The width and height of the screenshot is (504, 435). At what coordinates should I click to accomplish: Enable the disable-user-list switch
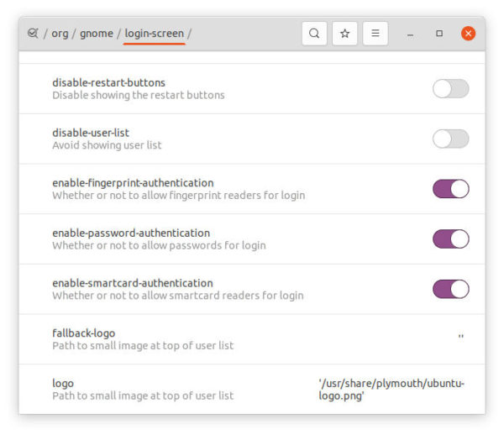pos(450,139)
